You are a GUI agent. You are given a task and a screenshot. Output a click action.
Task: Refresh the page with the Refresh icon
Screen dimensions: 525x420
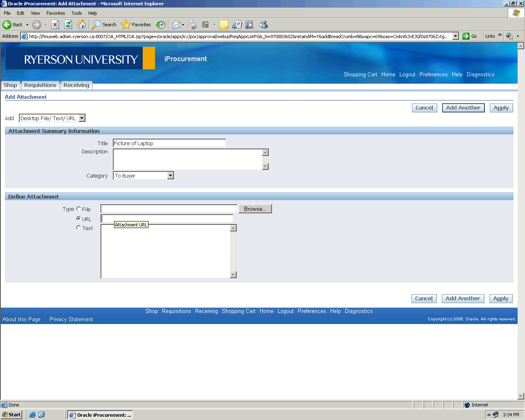[68, 25]
